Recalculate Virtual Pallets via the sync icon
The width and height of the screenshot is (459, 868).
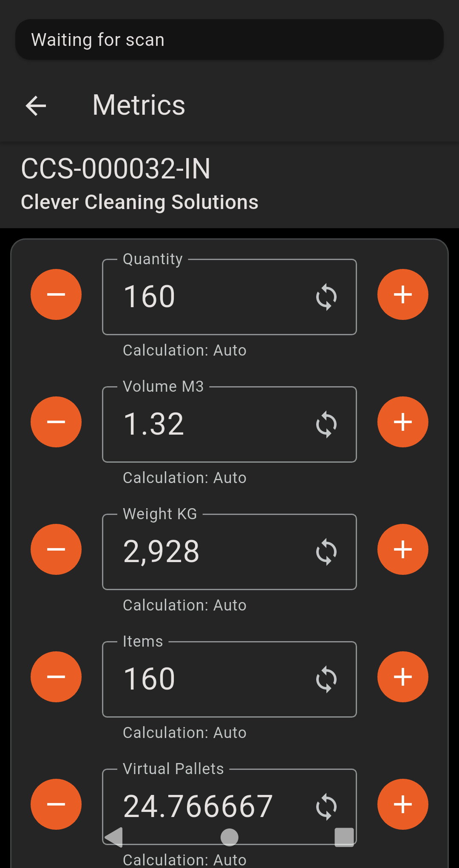(x=326, y=807)
